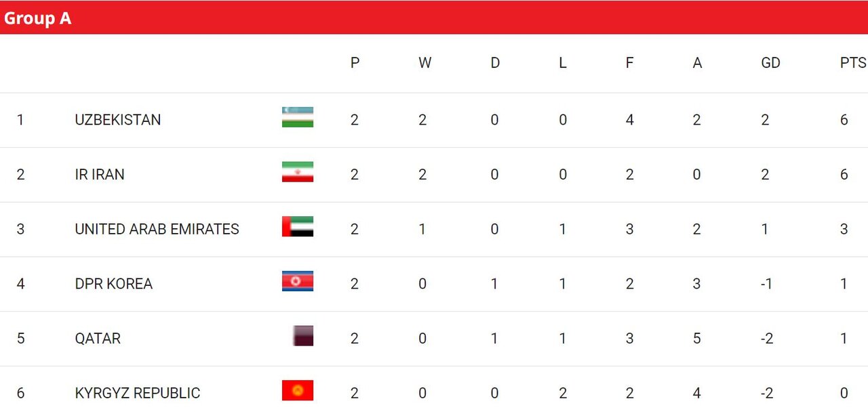Screen dimensions: 868x418
Task: Click the Group A header title
Action: coord(38,18)
